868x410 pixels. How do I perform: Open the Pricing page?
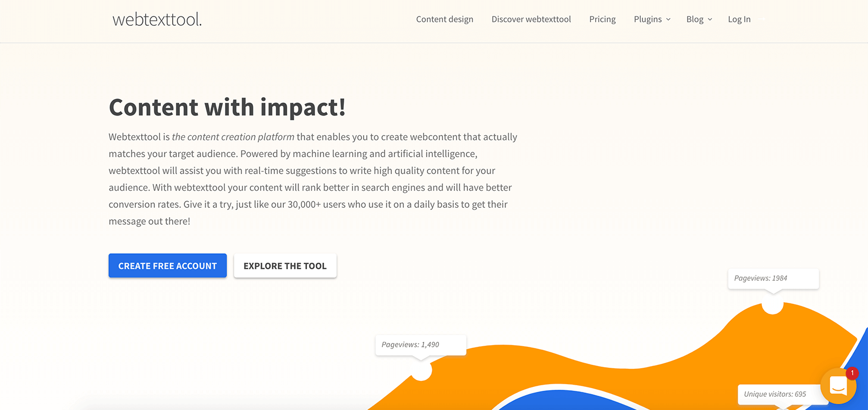602,19
